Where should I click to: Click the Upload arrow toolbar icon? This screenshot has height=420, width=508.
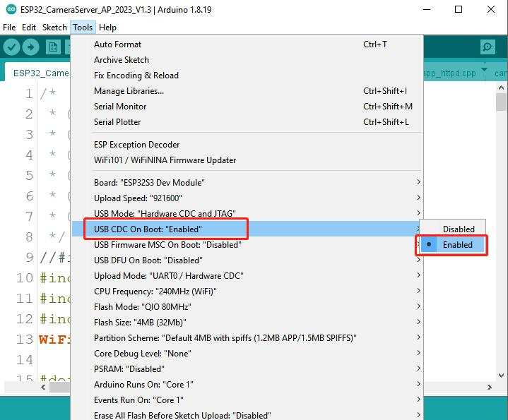(31, 47)
